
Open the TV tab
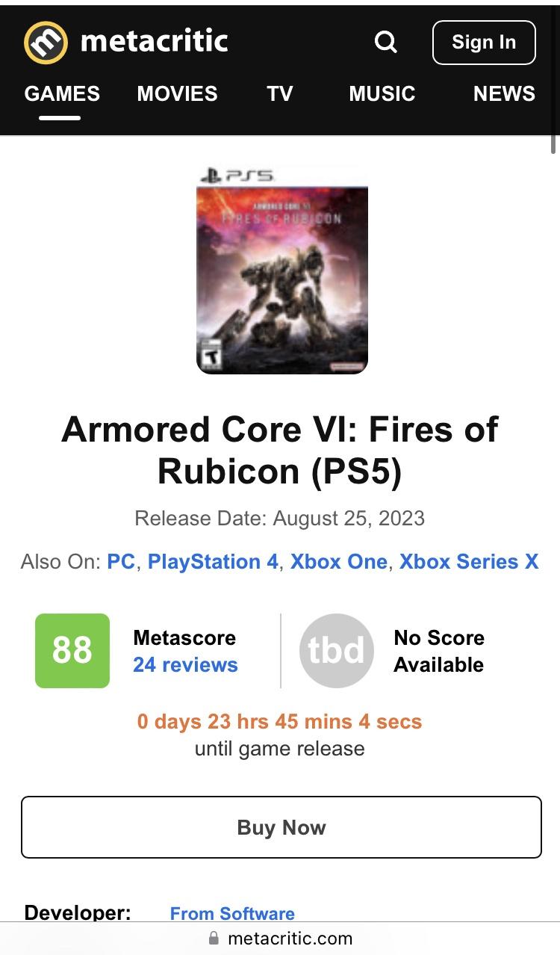click(x=280, y=94)
